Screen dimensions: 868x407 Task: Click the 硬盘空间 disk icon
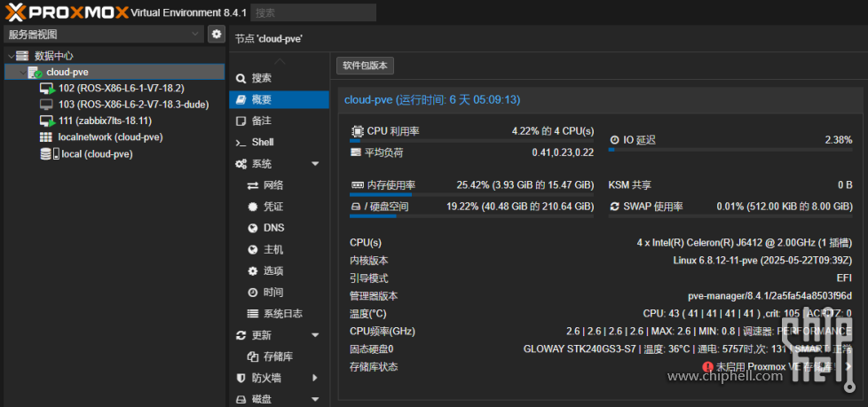pos(356,207)
